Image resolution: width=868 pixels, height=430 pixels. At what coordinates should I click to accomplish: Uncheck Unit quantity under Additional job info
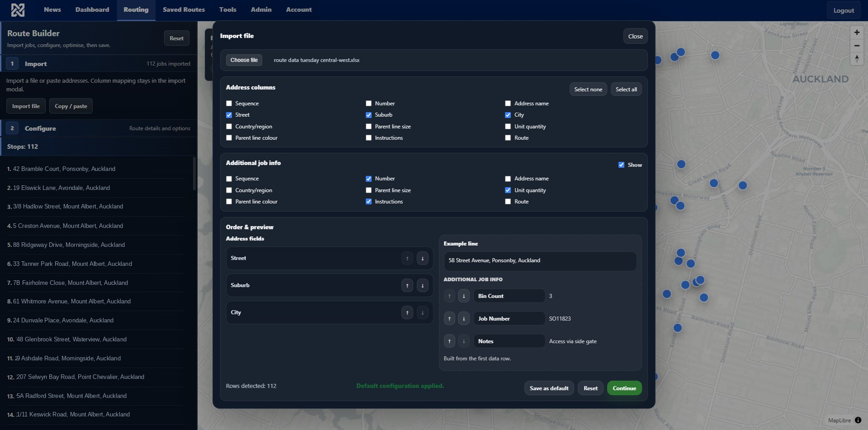click(x=508, y=190)
